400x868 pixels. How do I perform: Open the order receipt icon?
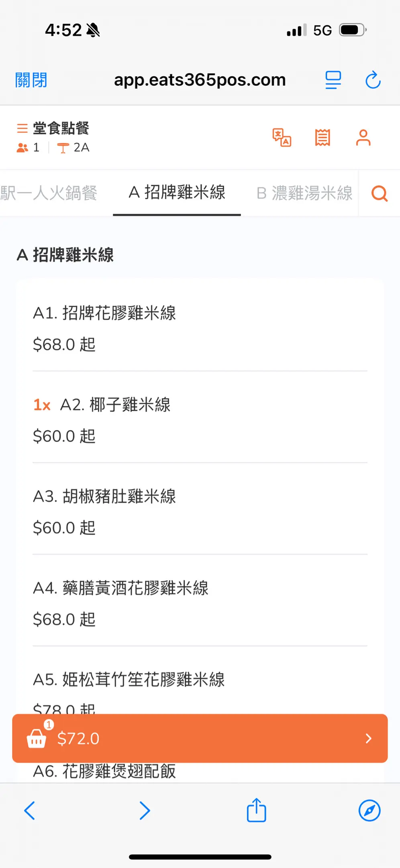coord(322,137)
